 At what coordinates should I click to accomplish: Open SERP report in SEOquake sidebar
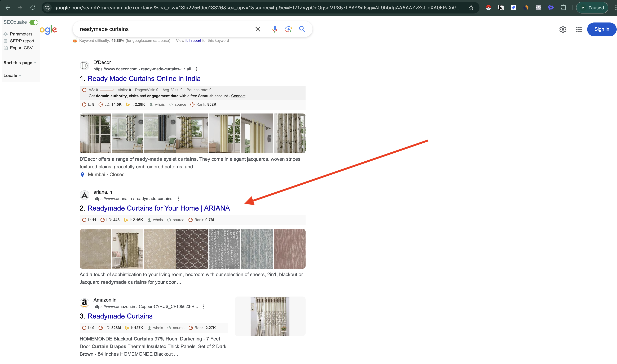(22, 41)
